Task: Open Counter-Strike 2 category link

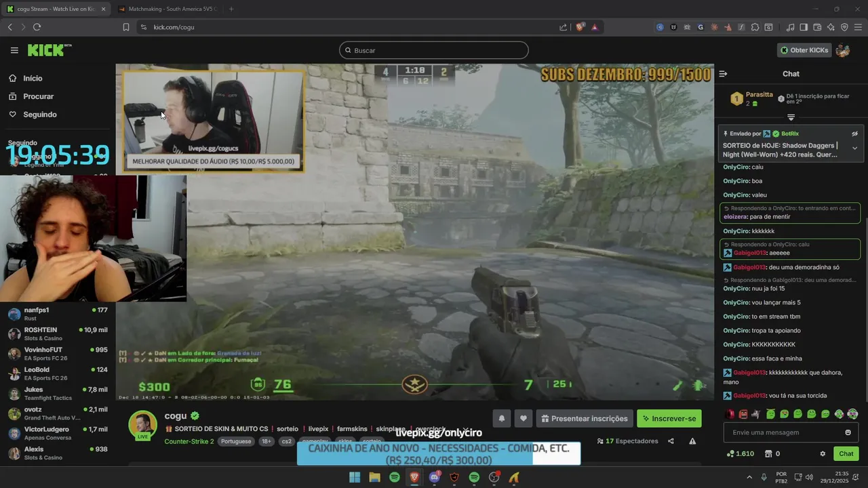Action: click(x=189, y=441)
